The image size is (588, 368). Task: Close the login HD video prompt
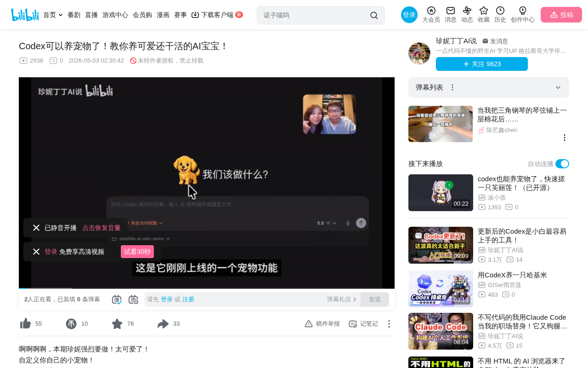click(36, 252)
